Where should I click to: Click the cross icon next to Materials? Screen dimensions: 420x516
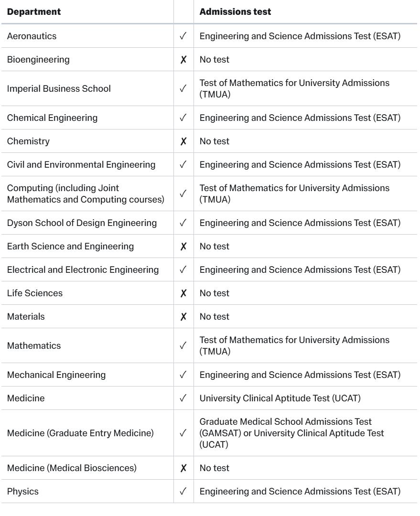[183, 316]
